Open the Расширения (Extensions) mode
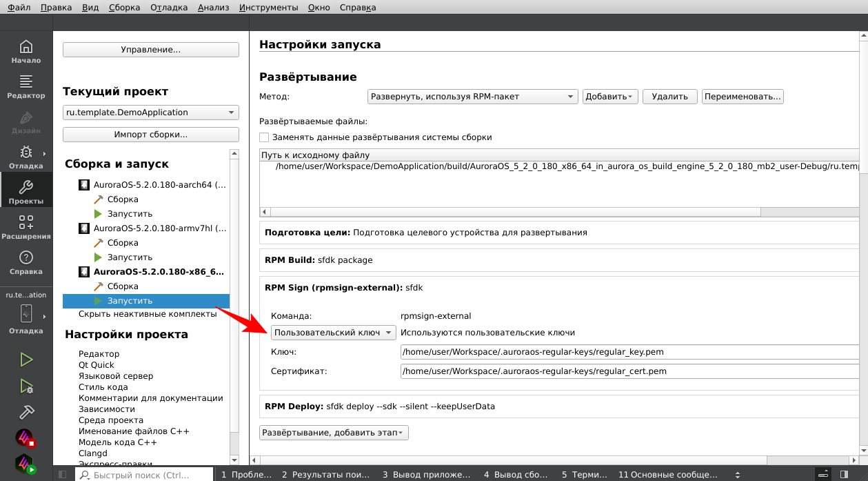This screenshot has width=868, height=481. tap(26, 227)
